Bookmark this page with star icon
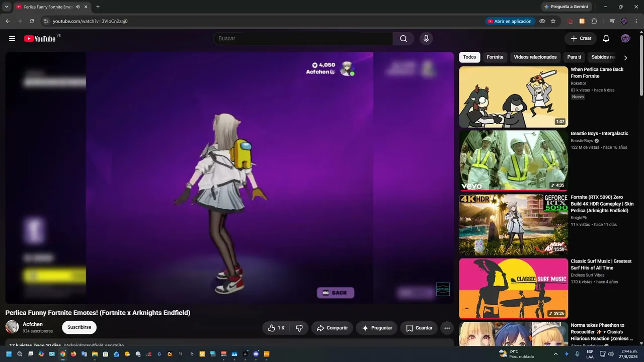This screenshot has width=644, height=362. tap(553, 21)
